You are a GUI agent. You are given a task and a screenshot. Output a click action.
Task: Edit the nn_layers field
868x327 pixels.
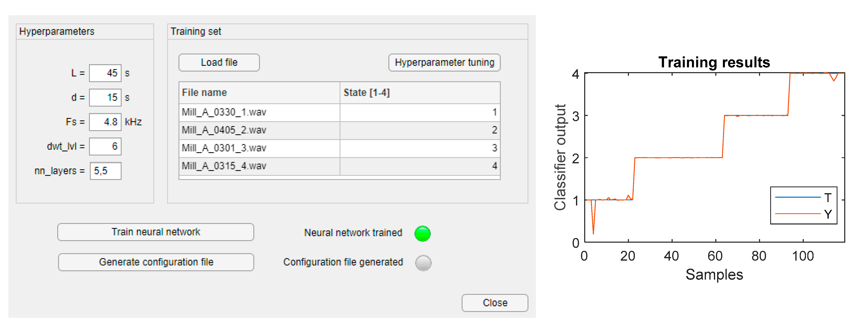(x=105, y=171)
